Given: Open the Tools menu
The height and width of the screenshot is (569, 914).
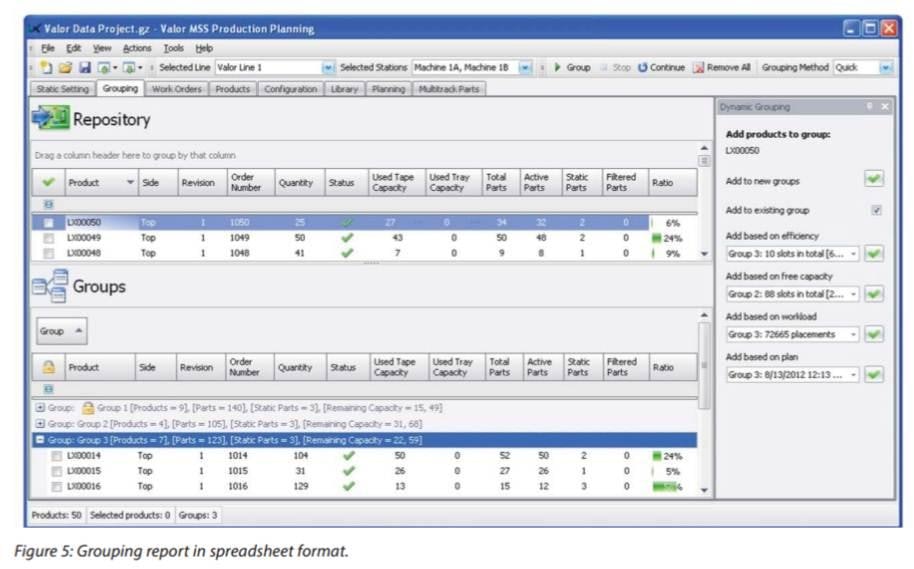Looking at the screenshot, I should [x=173, y=48].
